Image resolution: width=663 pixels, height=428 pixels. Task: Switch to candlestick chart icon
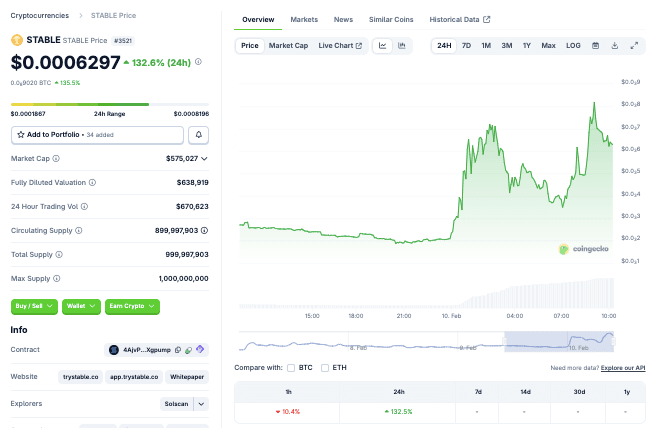402,46
